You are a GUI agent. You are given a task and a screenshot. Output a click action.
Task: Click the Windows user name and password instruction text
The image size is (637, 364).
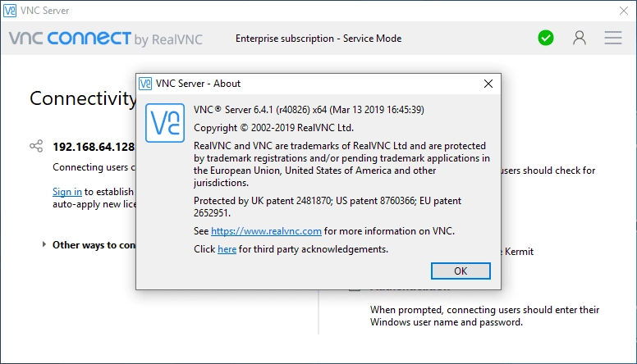(484, 316)
